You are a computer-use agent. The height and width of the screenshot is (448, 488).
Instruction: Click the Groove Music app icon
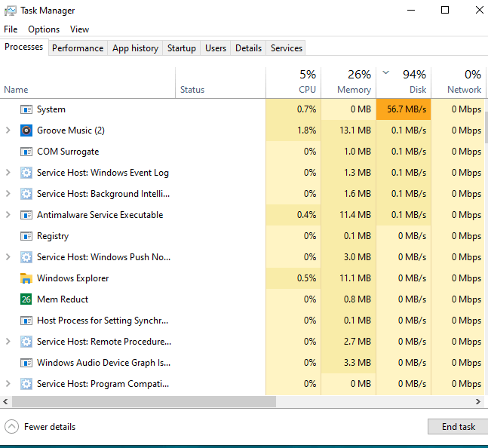26,130
